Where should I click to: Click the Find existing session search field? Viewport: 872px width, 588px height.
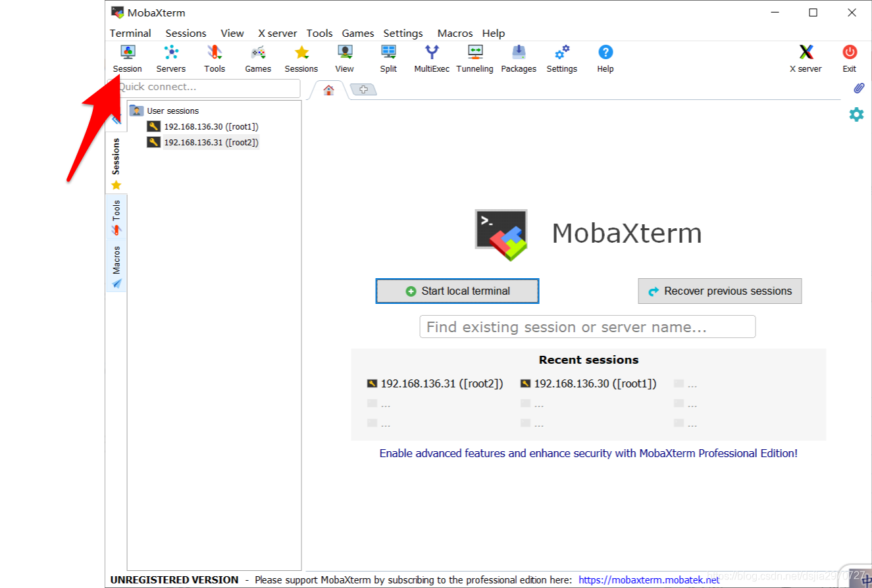click(588, 327)
